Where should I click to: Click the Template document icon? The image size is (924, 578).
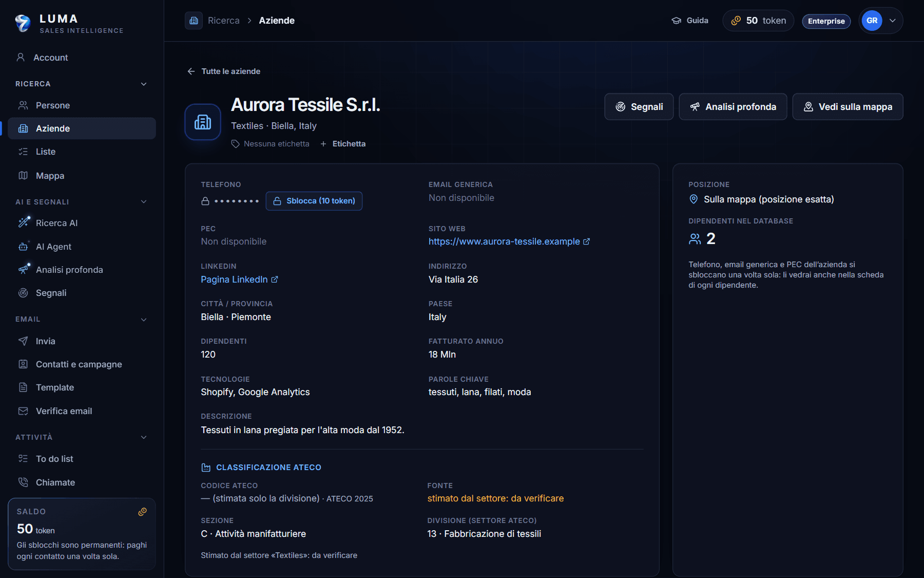[23, 387]
